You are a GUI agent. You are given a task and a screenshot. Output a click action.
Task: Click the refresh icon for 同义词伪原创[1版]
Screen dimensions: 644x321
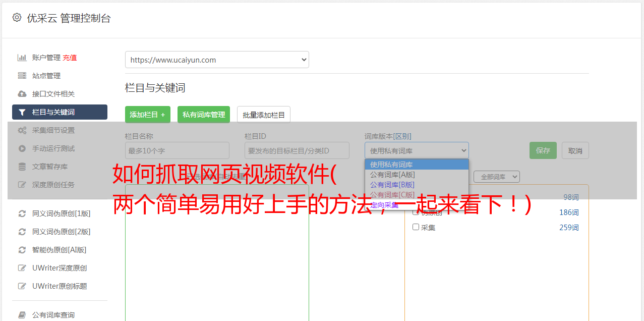pos(22,213)
